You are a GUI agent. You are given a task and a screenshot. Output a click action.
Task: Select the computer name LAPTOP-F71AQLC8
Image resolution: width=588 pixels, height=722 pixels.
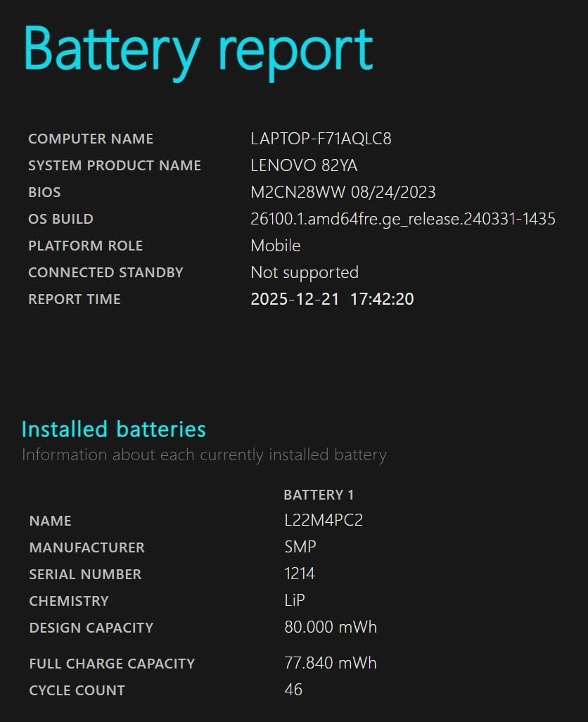pos(321,139)
